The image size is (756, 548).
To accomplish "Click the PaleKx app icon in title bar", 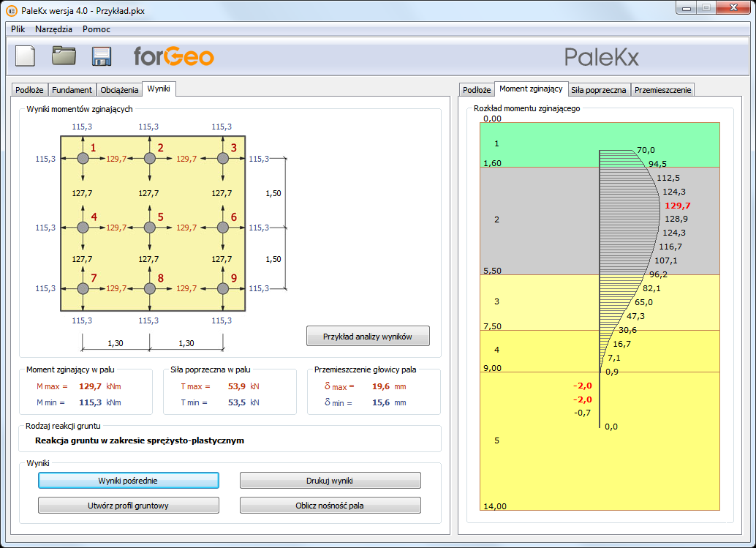I will 11,9.
